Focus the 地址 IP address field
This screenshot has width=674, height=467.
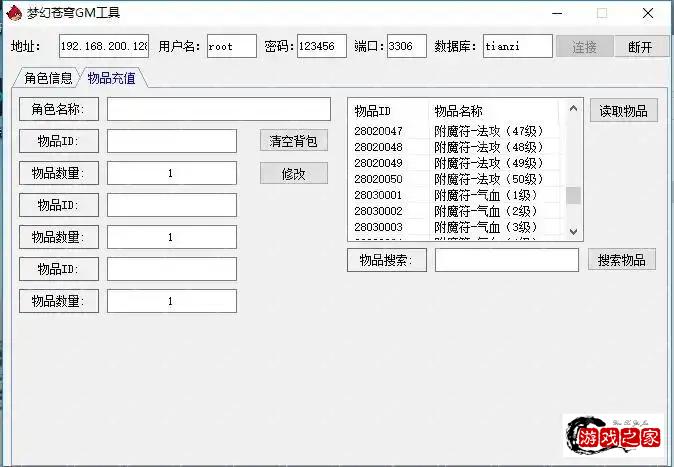point(104,47)
